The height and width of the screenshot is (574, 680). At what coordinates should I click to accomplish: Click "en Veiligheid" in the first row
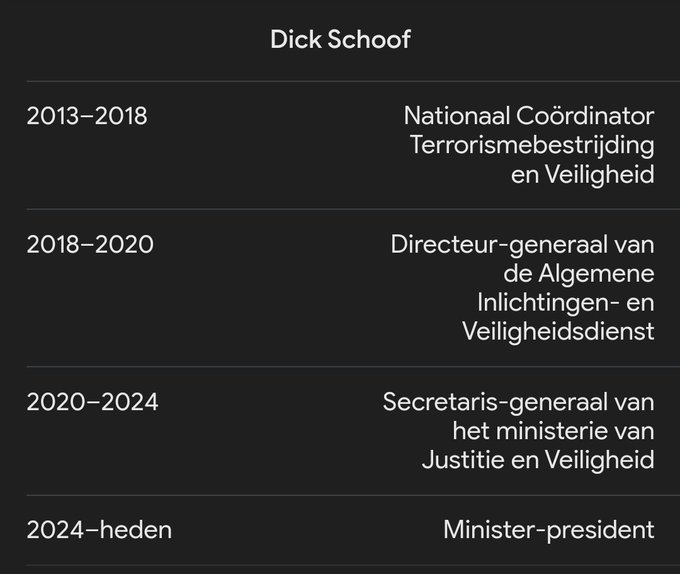(x=581, y=174)
